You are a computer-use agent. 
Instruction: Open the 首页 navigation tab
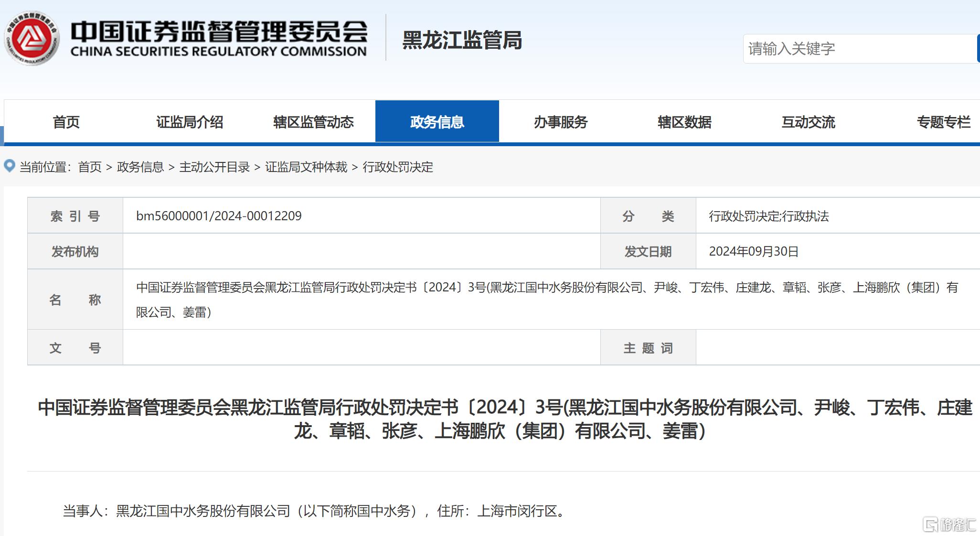point(66,122)
